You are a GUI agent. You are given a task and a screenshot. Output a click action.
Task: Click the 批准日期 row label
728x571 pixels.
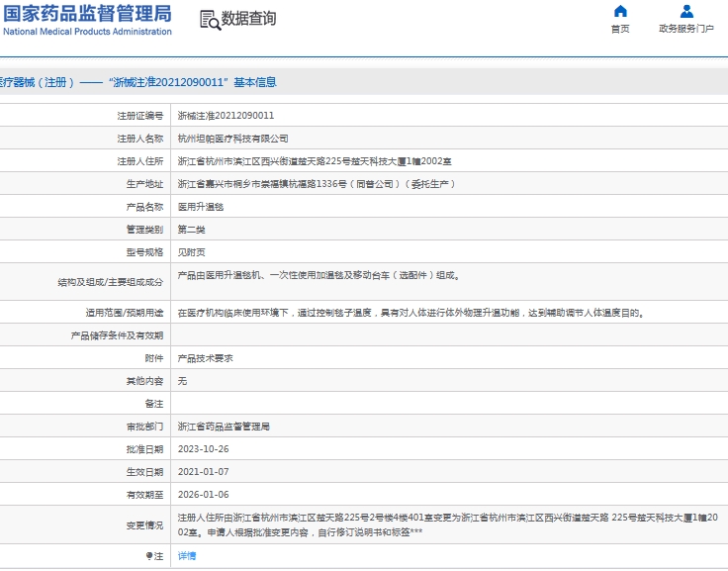[x=144, y=449]
